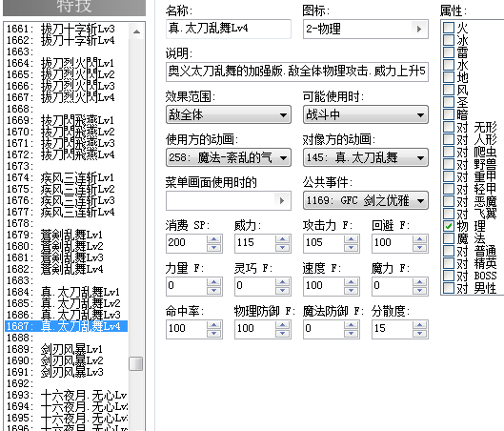Increase the 攻击力 F value
The image size is (504, 431).
tap(351, 239)
